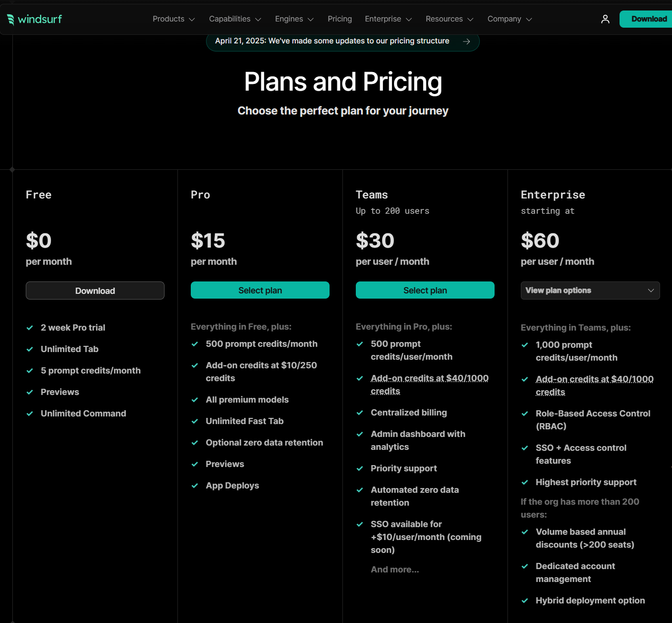Viewport: 672px width, 623px height.
Task: Click the '2 week Pro trial' feature
Action: point(73,328)
